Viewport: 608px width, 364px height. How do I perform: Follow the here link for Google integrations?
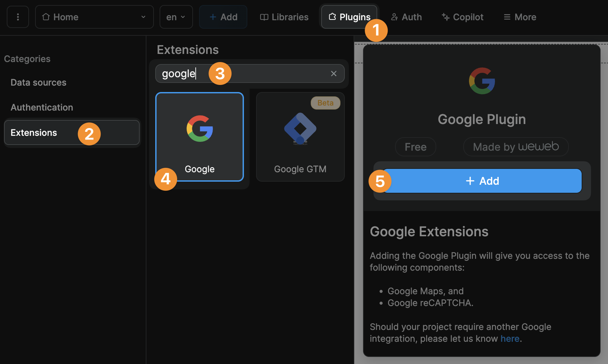(x=509, y=338)
